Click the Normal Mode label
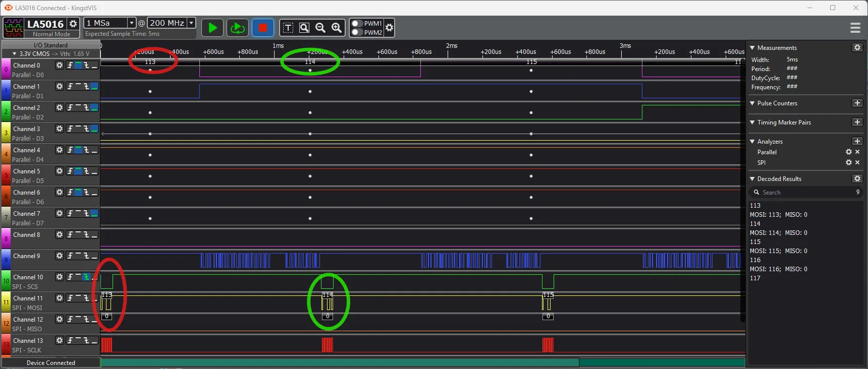868x369 pixels. coord(51,34)
